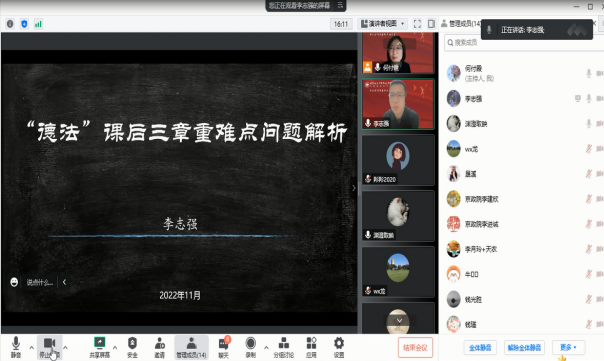Open the invite participants icon
The image size is (604, 361).
point(159,347)
